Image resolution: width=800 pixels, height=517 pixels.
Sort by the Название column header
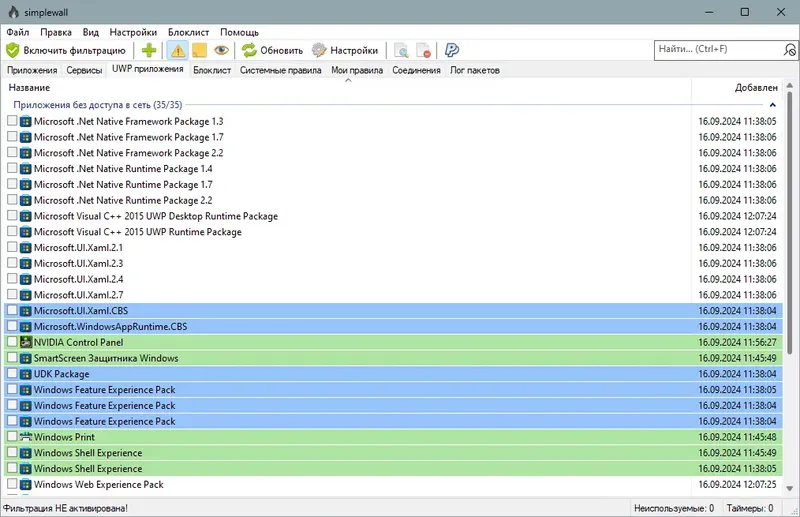click(29, 88)
